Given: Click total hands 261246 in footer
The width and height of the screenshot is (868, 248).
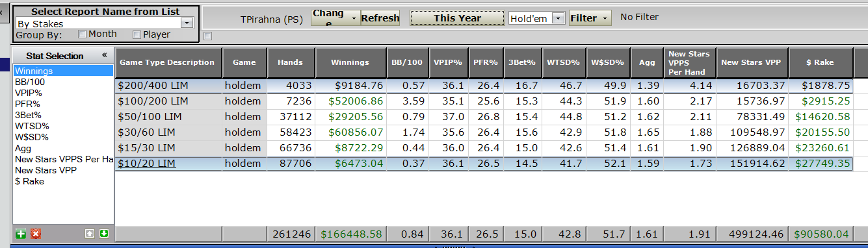Looking at the screenshot, I should (291, 233).
